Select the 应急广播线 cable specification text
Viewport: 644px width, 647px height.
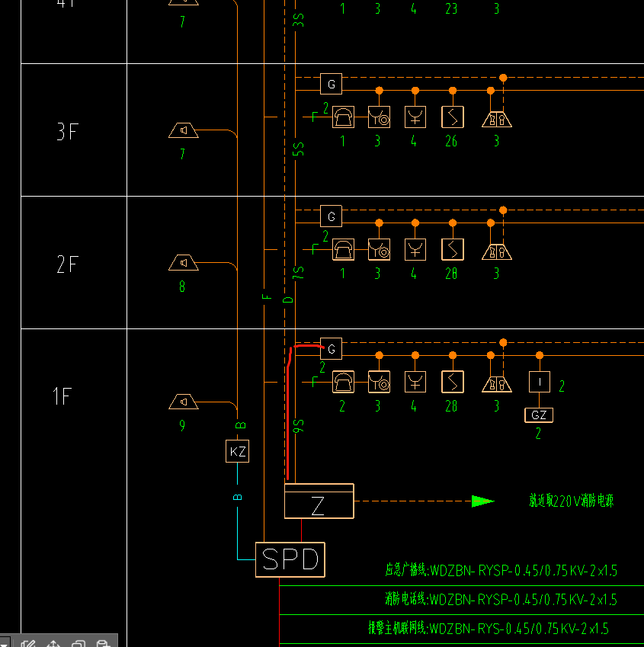click(x=501, y=570)
